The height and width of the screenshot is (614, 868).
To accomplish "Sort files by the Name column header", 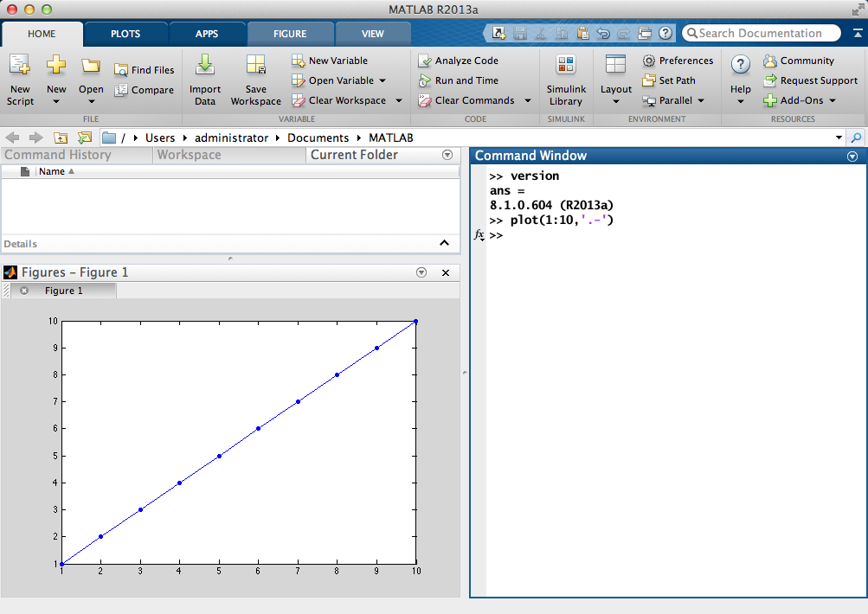I will pyautogui.click(x=51, y=171).
